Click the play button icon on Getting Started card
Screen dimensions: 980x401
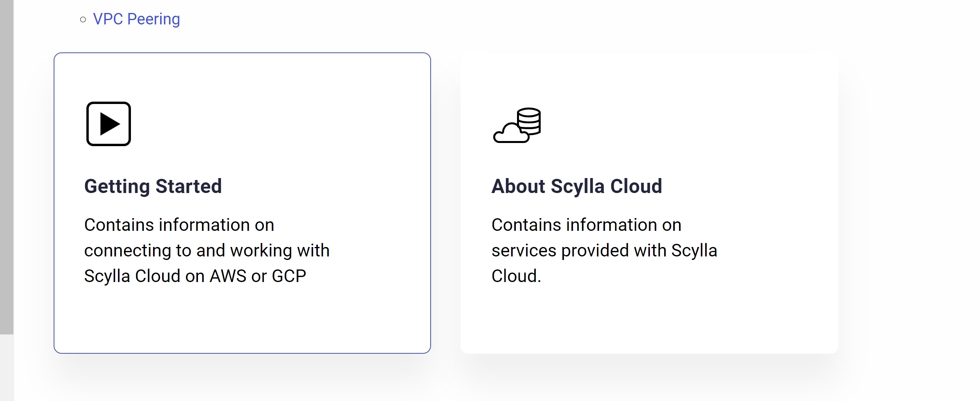point(108,124)
